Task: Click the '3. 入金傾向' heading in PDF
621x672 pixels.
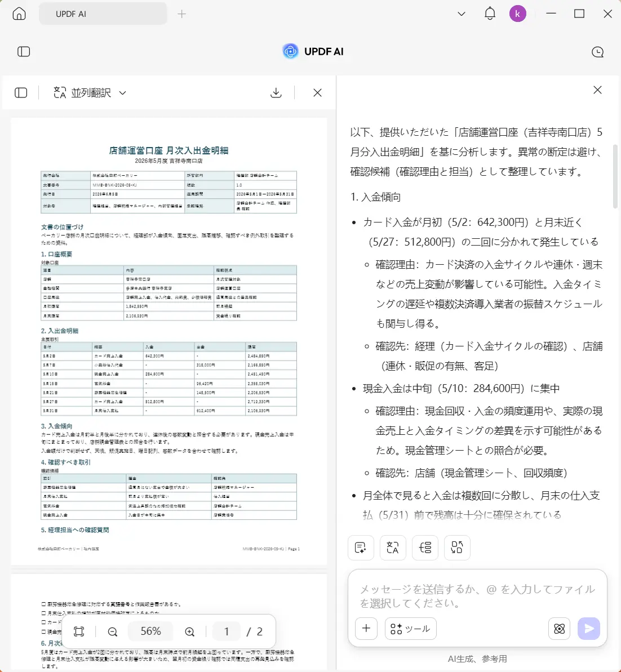Action: tap(56, 426)
